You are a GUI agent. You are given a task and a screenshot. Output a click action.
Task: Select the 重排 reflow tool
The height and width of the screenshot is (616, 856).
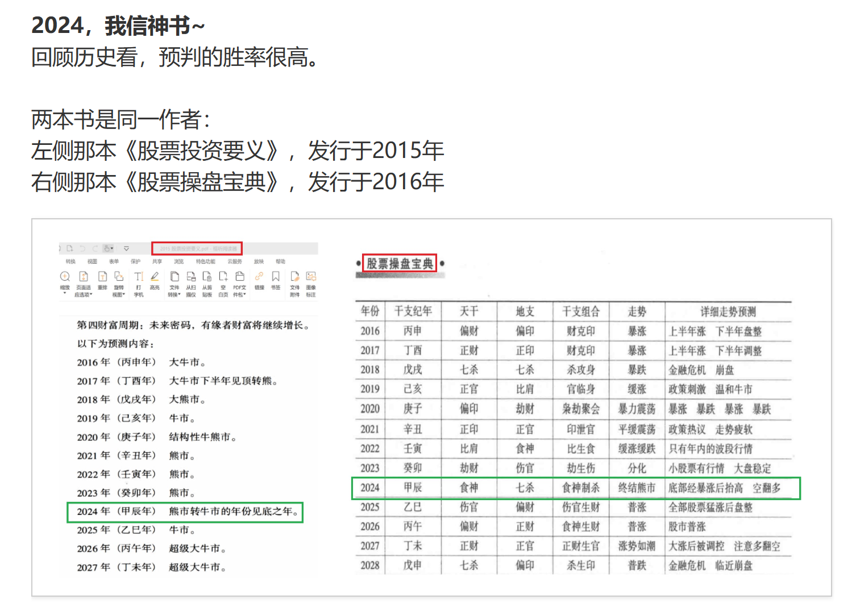pyautogui.click(x=102, y=281)
